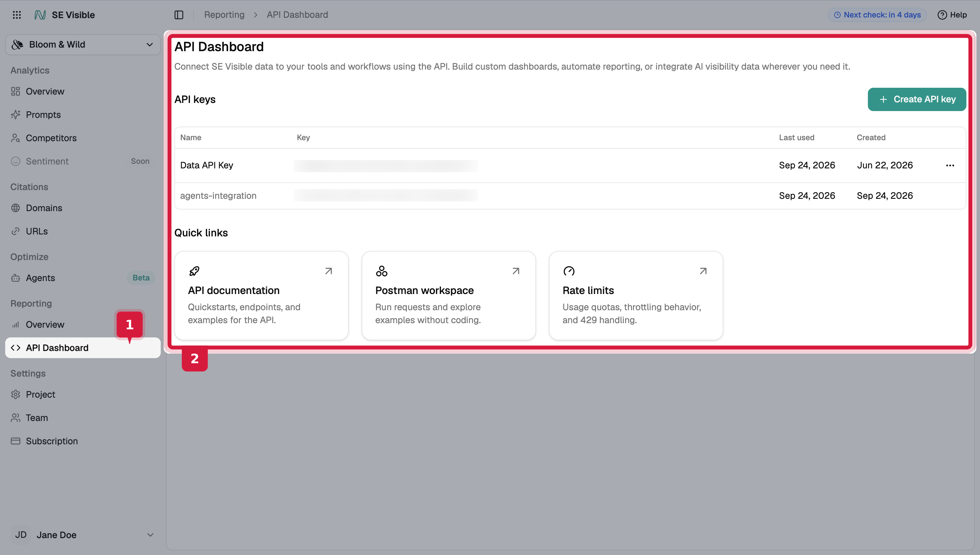Open Project settings
Image resolution: width=980 pixels, height=555 pixels.
pos(83,394)
